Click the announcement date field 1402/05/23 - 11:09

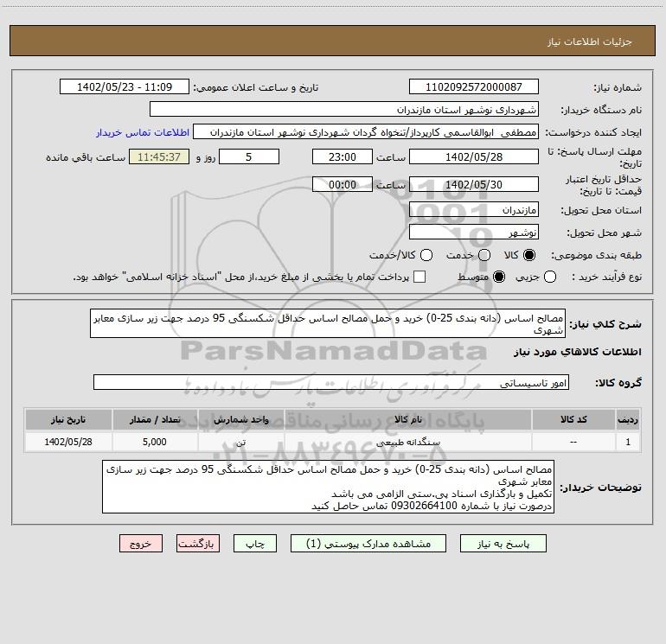tap(125, 87)
